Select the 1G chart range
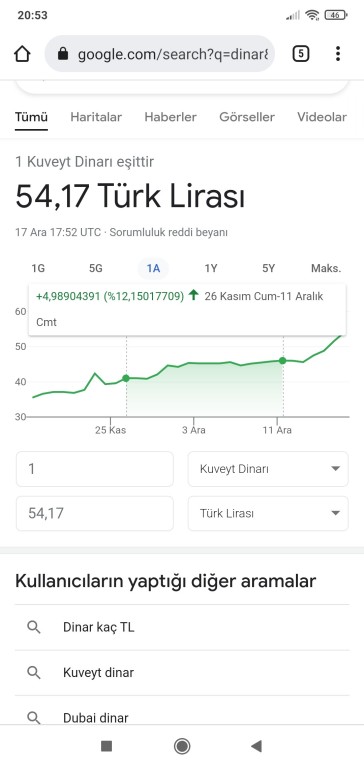The image size is (364, 768). [x=38, y=268]
